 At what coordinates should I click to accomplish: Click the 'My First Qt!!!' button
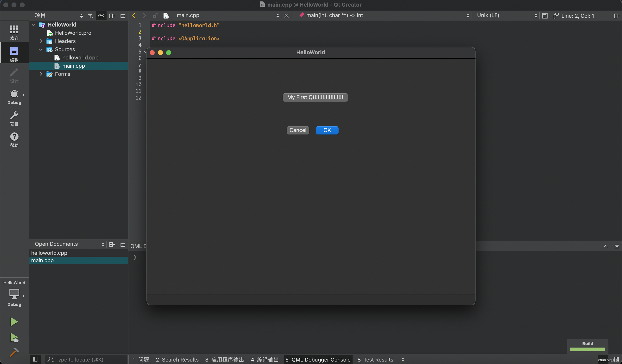(315, 97)
